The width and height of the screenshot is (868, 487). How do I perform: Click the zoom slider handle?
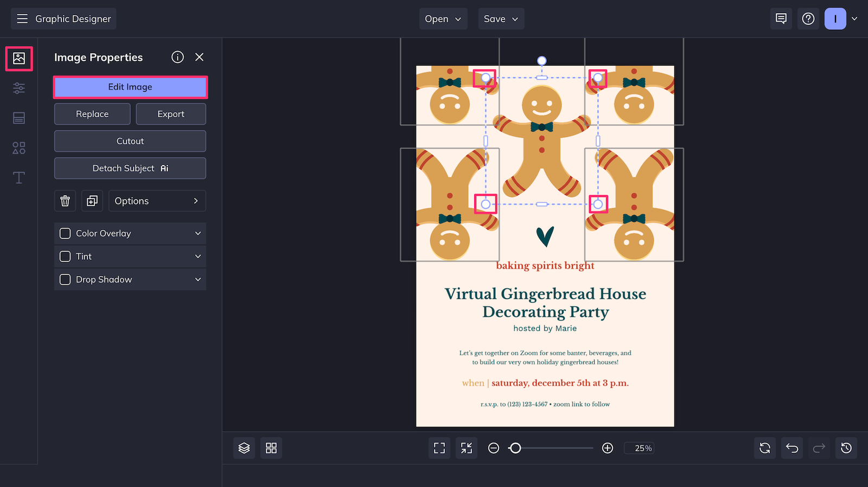(515, 448)
